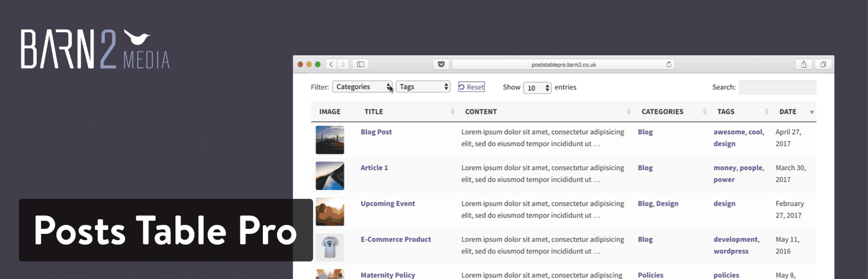Sort the table by the Title column

[373, 112]
